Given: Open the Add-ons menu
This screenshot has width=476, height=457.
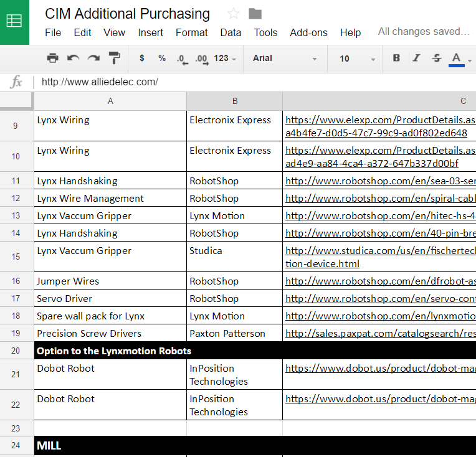Looking at the screenshot, I should (308, 32).
